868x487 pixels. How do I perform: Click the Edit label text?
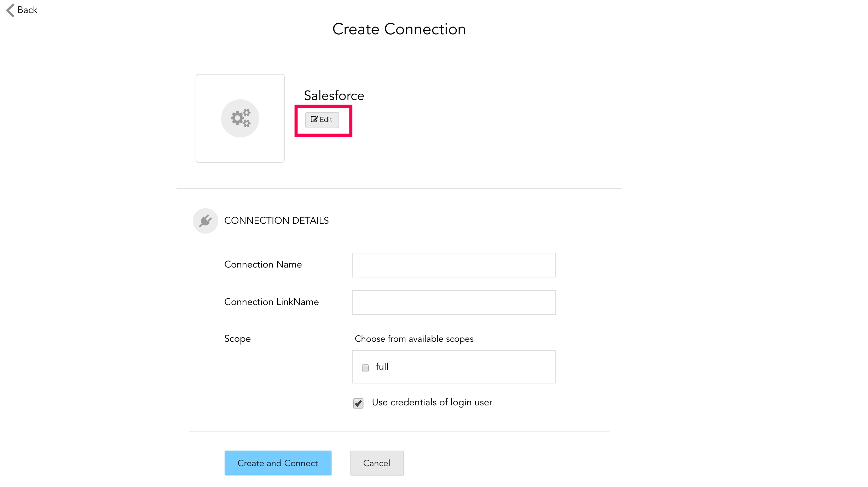click(326, 120)
